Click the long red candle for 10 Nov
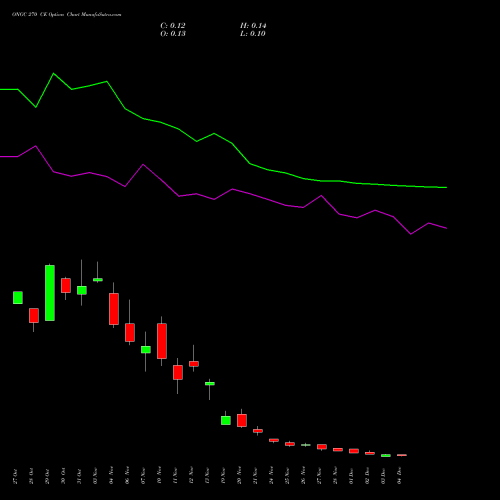Image resolution: width=500 pixels, height=500 pixels. point(162,341)
